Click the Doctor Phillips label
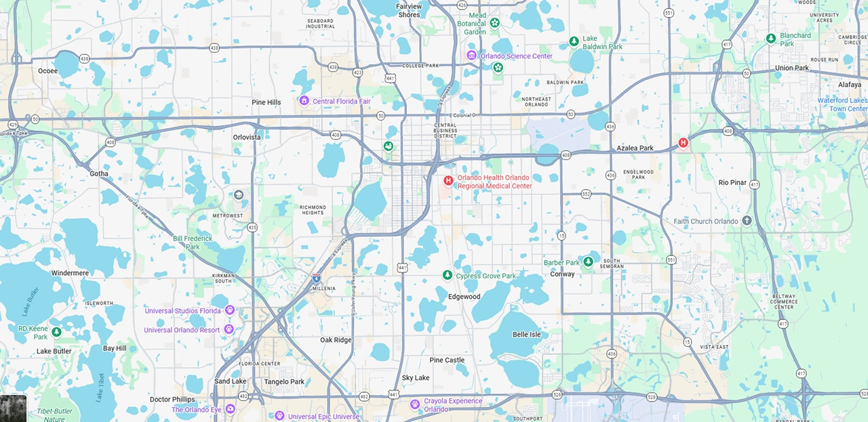 [172, 400]
